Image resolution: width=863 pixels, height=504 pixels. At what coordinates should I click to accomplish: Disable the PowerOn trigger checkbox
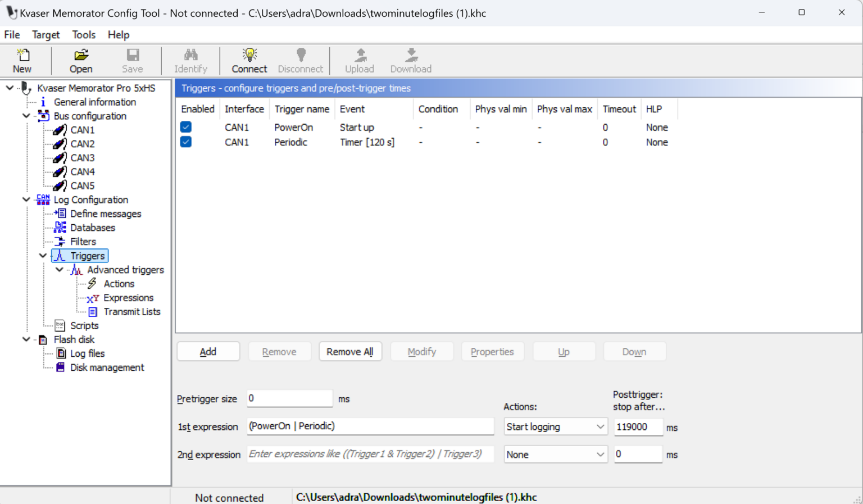(x=185, y=127)
